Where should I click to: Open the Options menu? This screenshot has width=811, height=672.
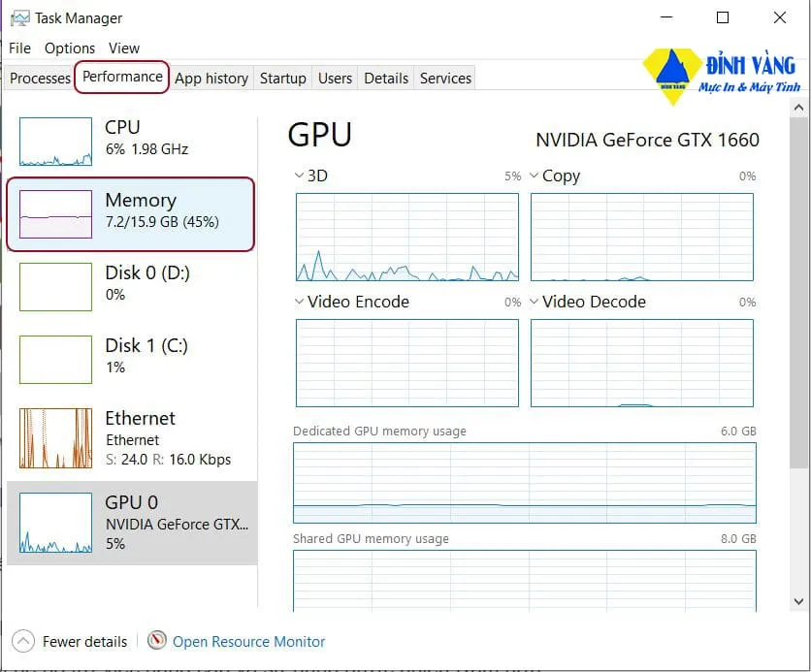[70, 48]
